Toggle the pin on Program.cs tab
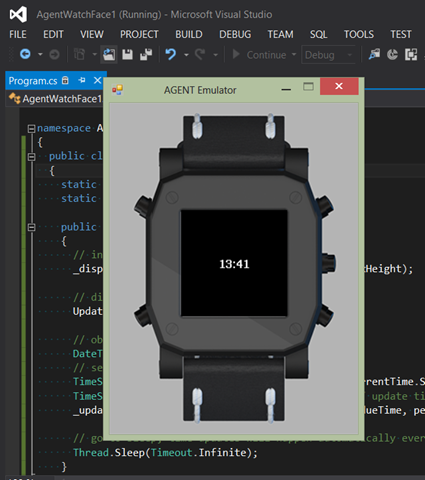Screen dimensions: 425x480 point(82,80)
